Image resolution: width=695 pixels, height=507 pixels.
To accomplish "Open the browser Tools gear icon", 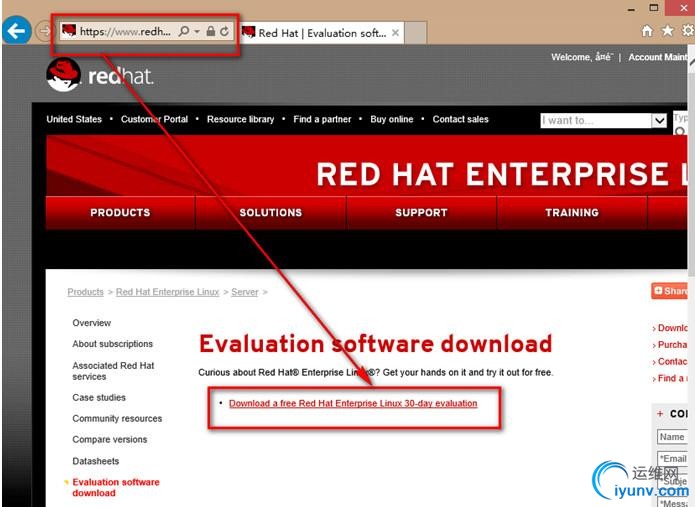I will pos(688,31).
